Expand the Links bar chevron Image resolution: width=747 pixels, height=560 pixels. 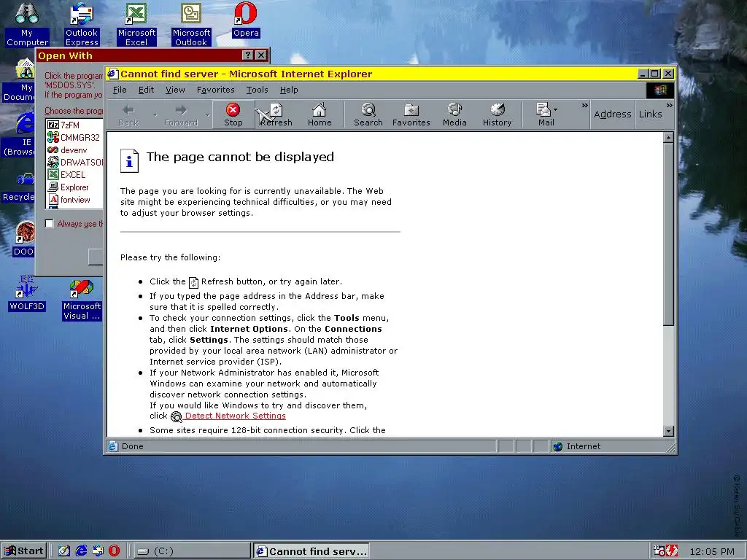click(x=670, y=105)
